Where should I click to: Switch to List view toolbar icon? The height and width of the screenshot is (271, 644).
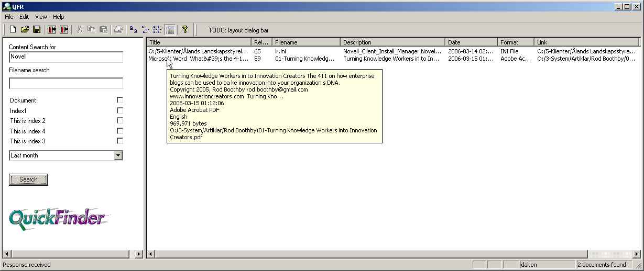coord(157,30)
